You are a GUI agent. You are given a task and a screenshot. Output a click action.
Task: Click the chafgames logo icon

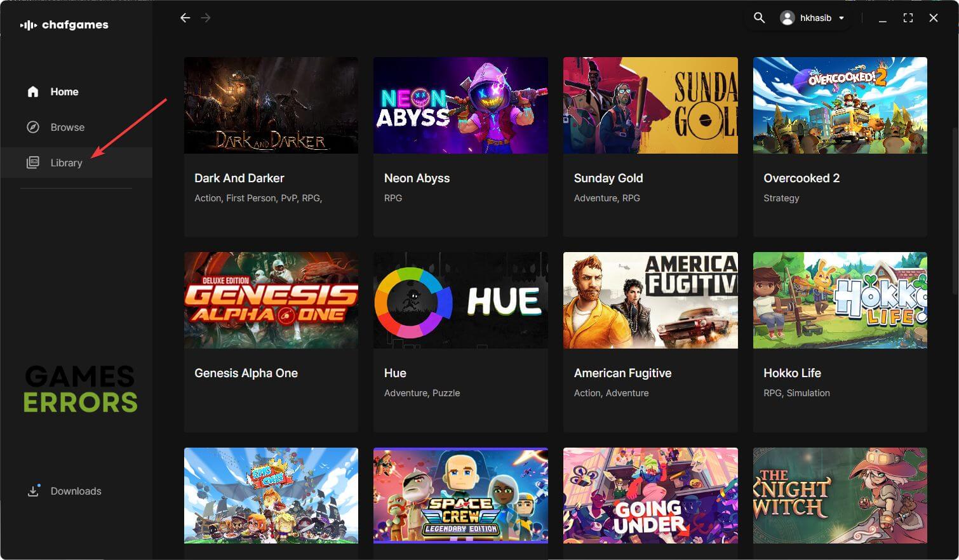28,25
